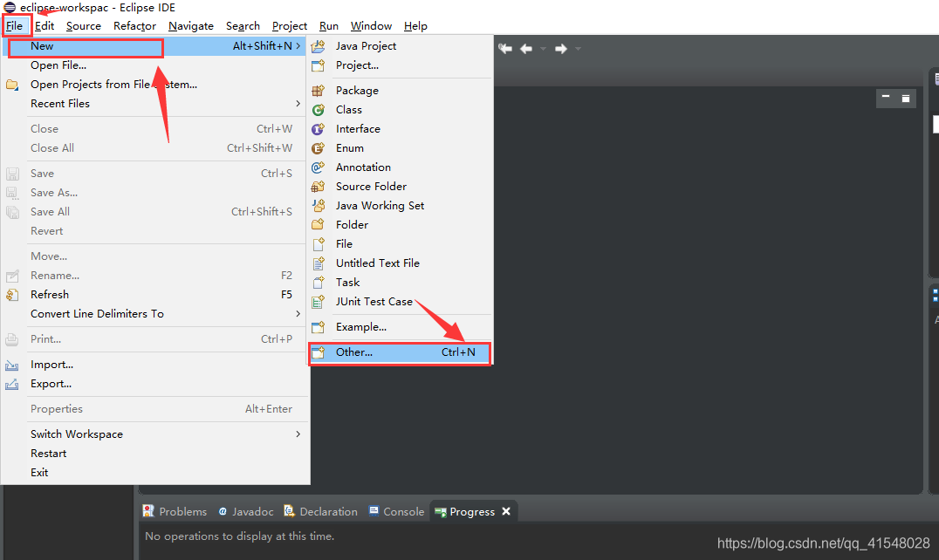This screenshot has height=560, width=939.
Task: Click the green Class icon
Action: pyautogui.click(x=318, y=110)
